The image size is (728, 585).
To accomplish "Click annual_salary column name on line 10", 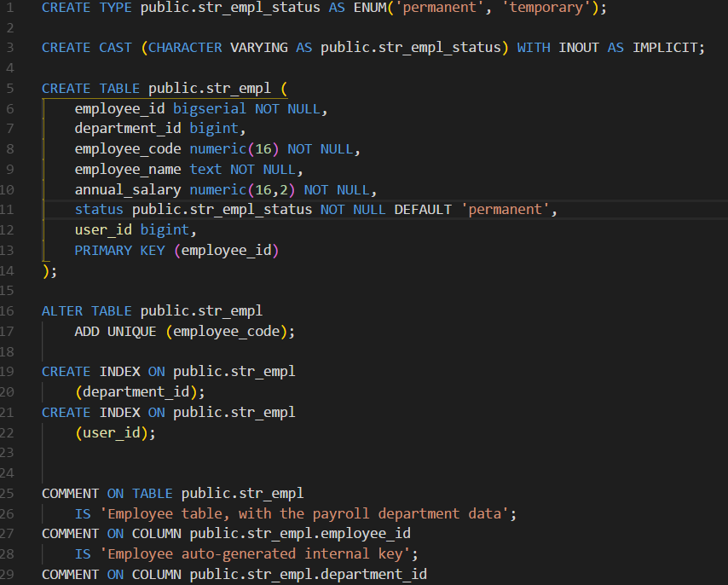I will tap(128, 190).
